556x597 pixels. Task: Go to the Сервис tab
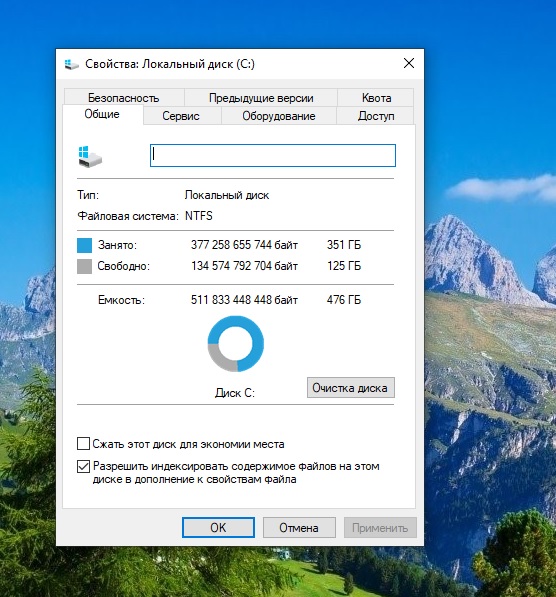(x=181, y=116)
